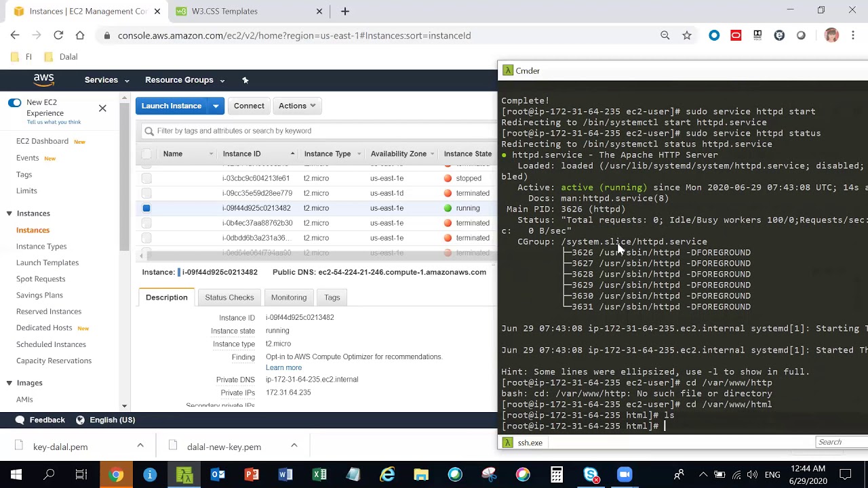Open the Chrome profile avatar
This screenshot has height=488, width=868.
[831, 35]
